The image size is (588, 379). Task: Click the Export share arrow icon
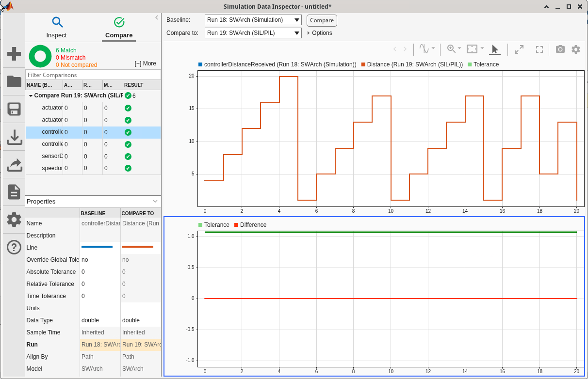[14, 165]
